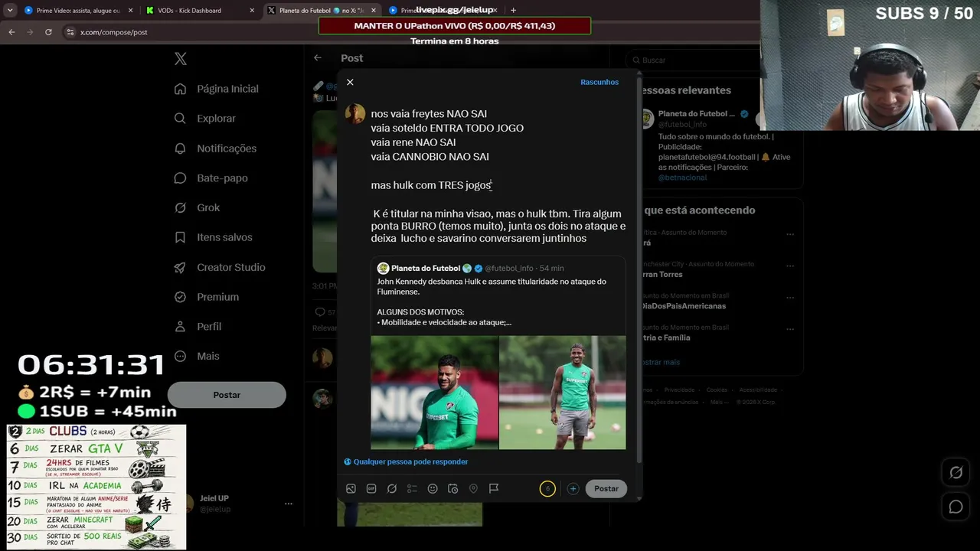Open options for DiaDosPaisAmericanas trend

790,298
